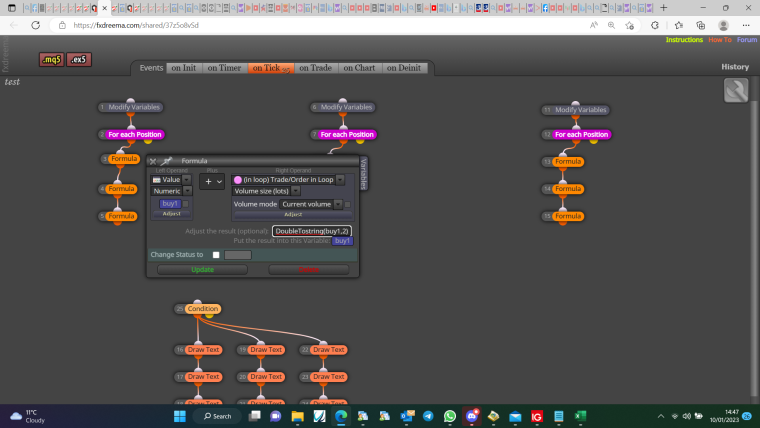Image resolution: width=760 pixels, height=428 pixels.
Task: Pin the Formula dialog with pushpin icon
Action: [166, 161]
